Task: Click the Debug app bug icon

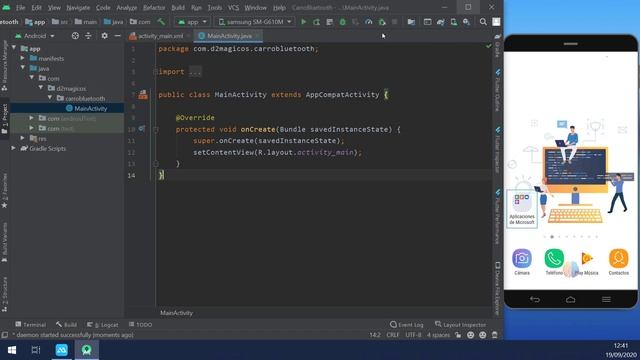Action: point(342,22)
